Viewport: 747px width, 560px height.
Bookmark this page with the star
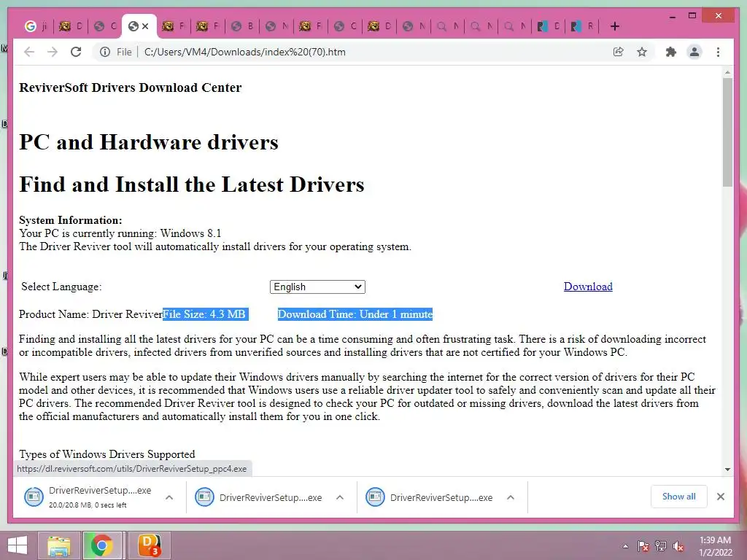[642, 52]
